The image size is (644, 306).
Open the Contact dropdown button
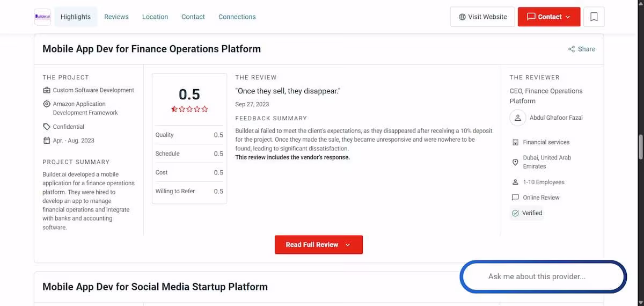tap(549, 17)
